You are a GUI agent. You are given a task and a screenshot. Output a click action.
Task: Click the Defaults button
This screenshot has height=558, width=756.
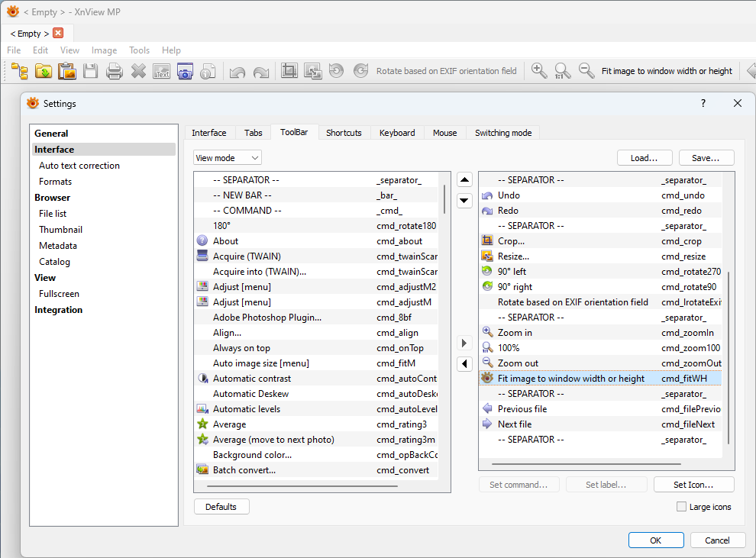pyautogui.click(x=221, y=507)
